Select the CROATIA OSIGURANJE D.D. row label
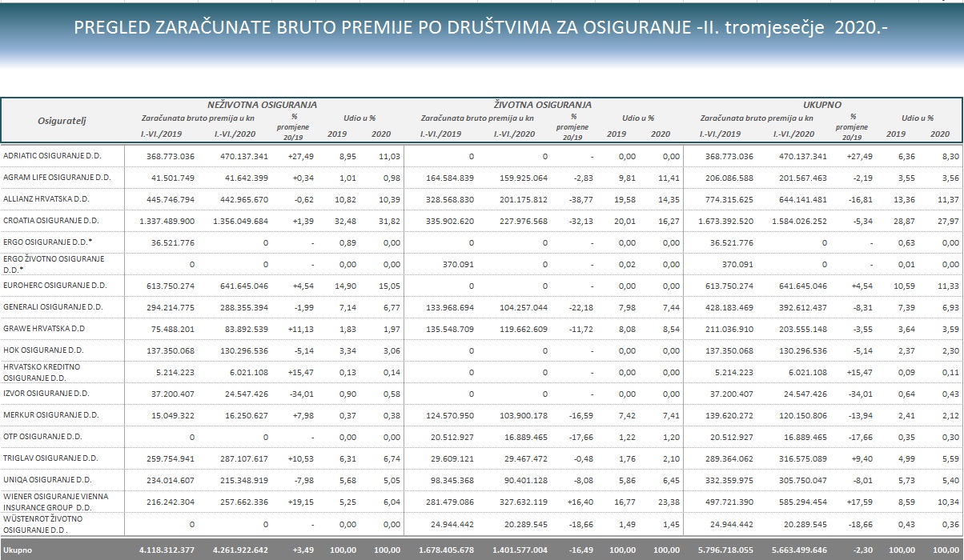Image resolution: width=964 pixels, height=560 pixels. (x=51, y=220)
